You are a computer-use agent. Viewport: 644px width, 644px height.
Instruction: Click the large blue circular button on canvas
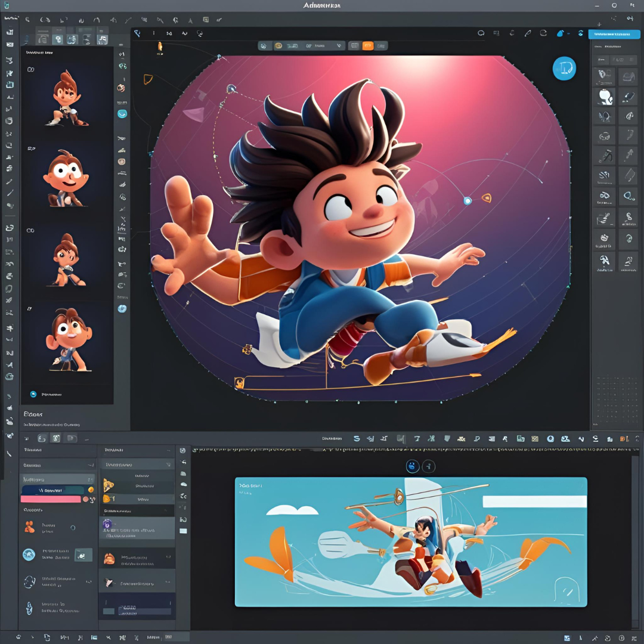[x=563, y=69]
